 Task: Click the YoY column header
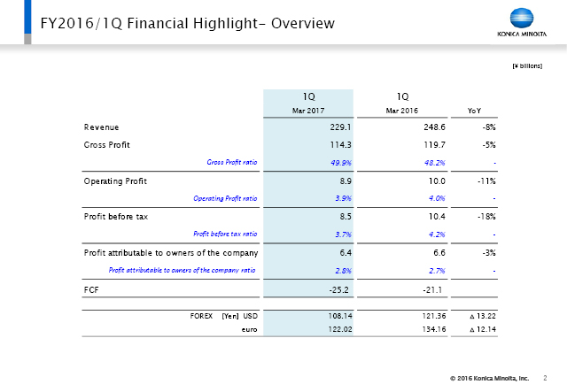tap(485, 111)
